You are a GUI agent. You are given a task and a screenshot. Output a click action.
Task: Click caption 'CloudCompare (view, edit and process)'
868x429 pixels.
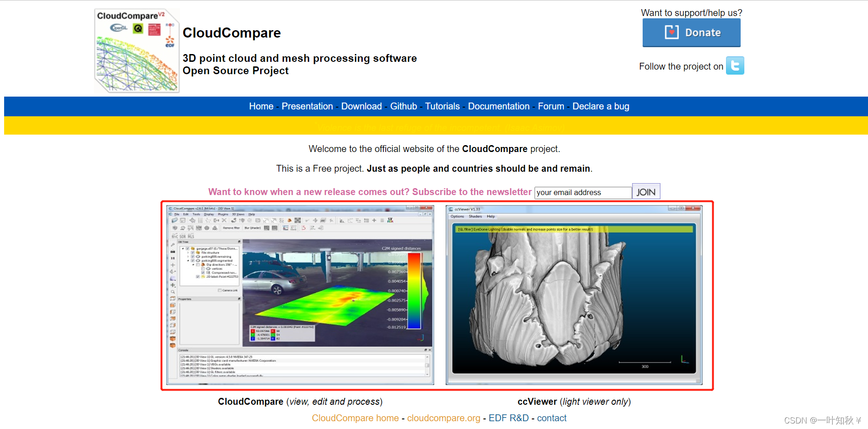pos(300,402)
